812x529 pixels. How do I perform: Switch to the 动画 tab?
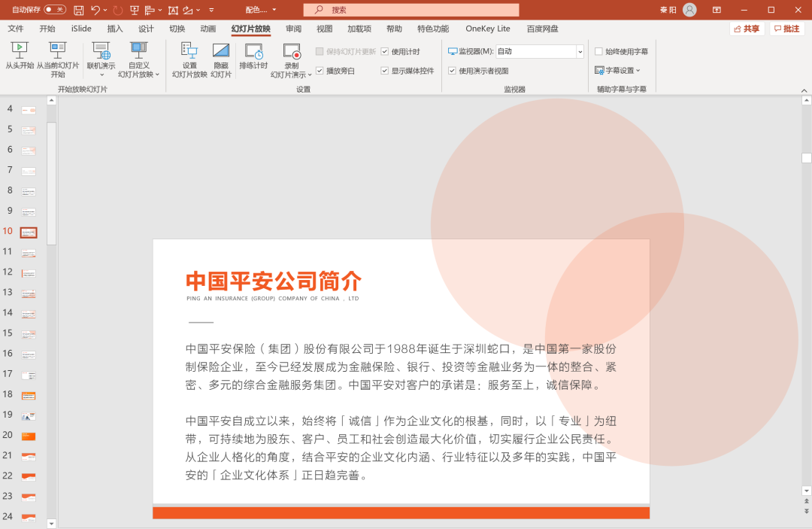pos(208,29)
